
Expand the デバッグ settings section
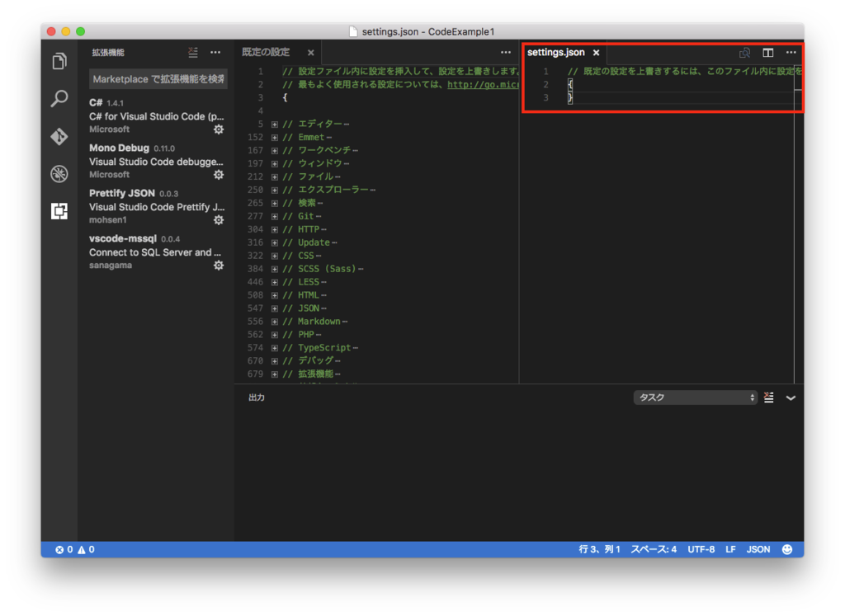274,360
